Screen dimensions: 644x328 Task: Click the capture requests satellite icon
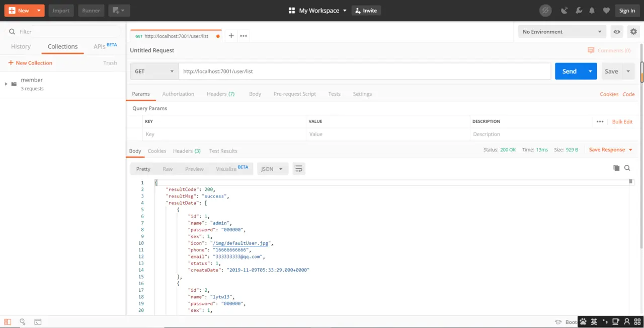(565, 11)
